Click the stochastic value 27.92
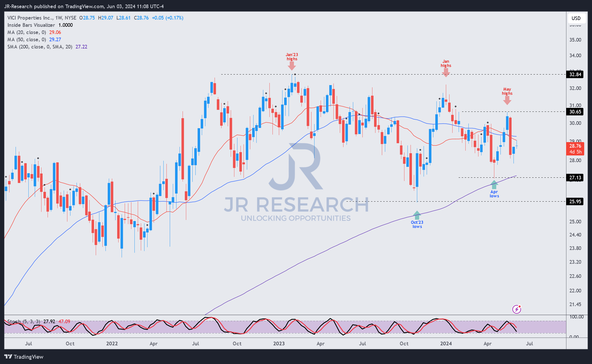Screen dimensions: 592x364 point(49,321)
